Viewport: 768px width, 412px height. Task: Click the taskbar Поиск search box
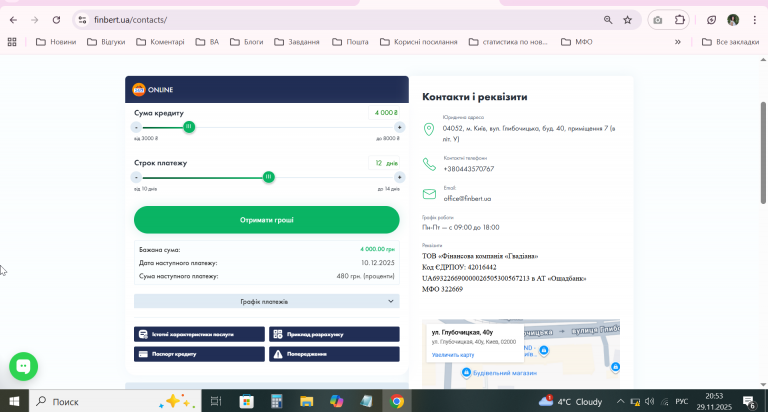115,402
